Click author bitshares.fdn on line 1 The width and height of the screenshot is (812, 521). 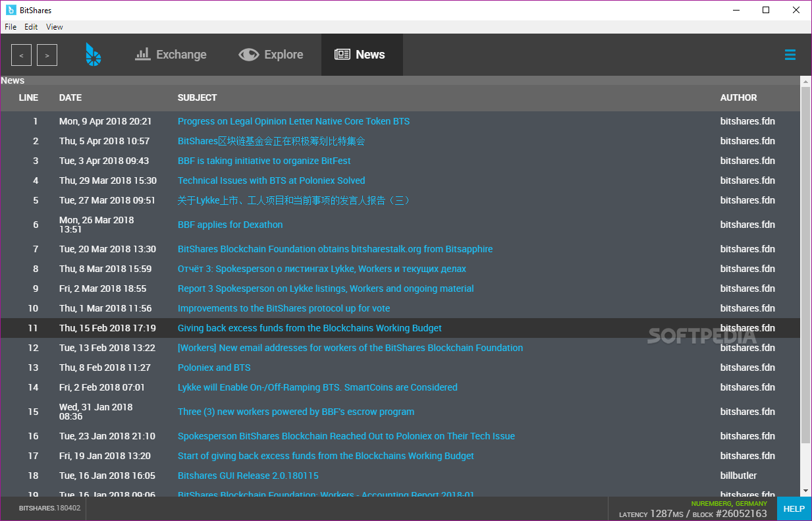(x=747, y=121)
